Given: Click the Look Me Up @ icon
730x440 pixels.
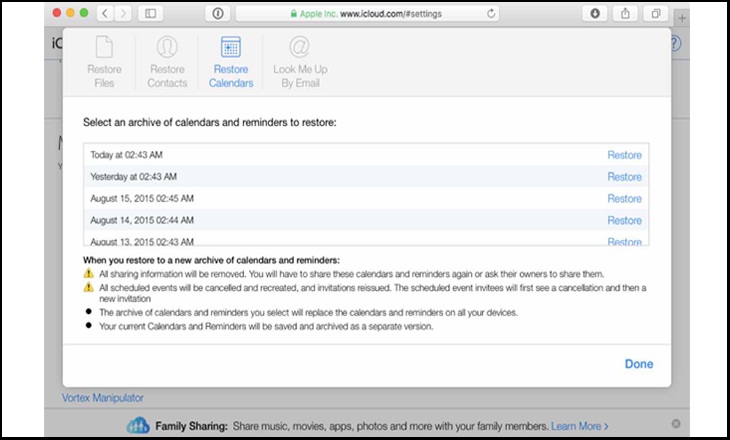Looking at the screenshot, I should (x=300, y=47).
